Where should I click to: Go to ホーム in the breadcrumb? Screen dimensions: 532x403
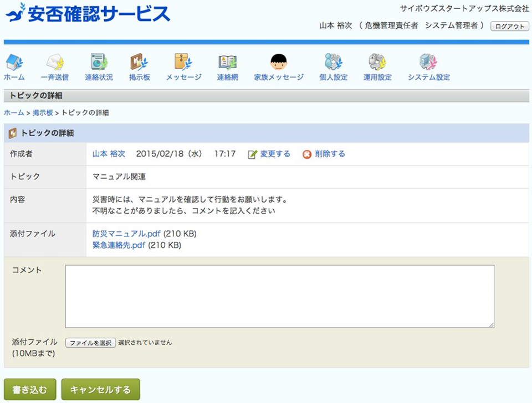tap(14, 112)
